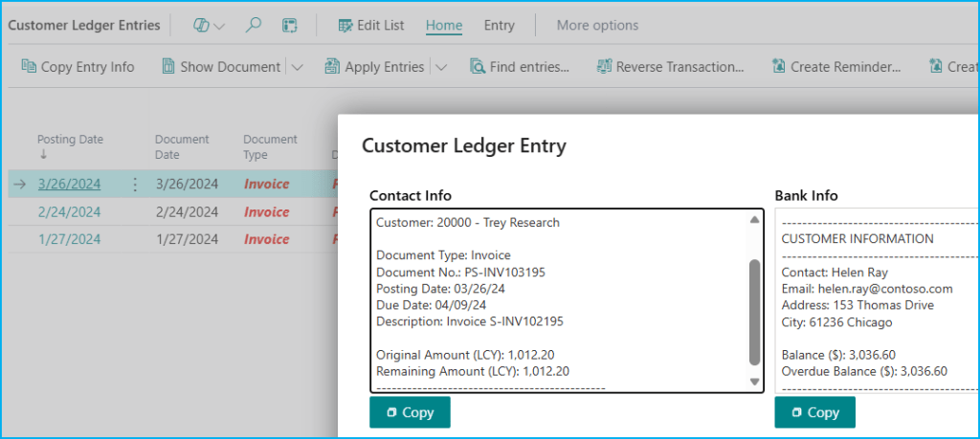The height and width of the screenshot is (439, 980).
Task: Click Create Reminder action
Action: tap(835, 67)
